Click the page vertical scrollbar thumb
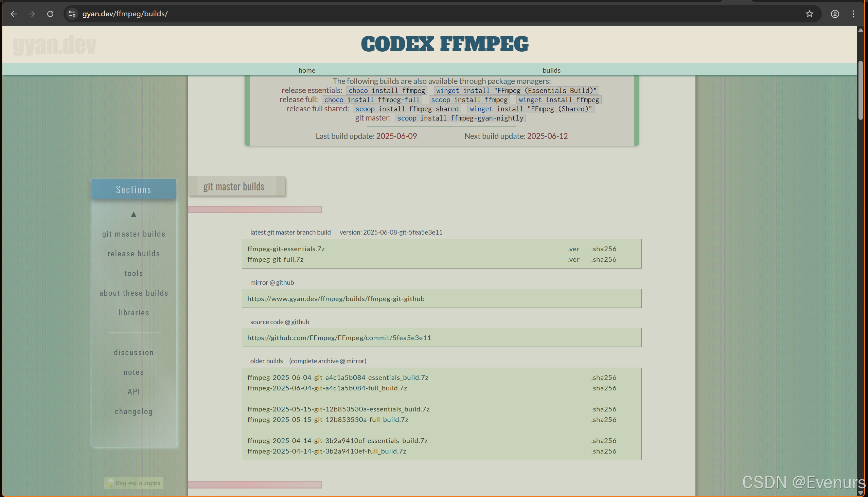This screenshot has width=868, height=497. click(x=861, y=90)
